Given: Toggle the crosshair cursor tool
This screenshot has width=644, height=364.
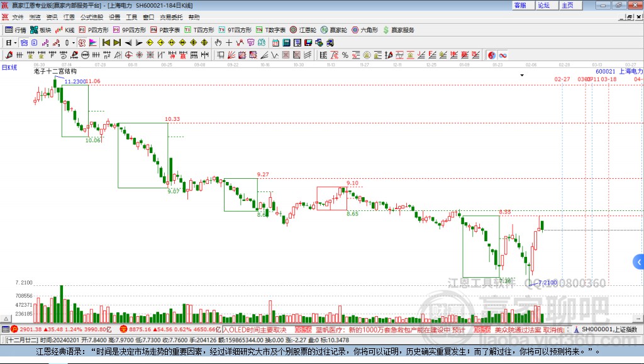Looking at the screenshot, I should [229, 42].
